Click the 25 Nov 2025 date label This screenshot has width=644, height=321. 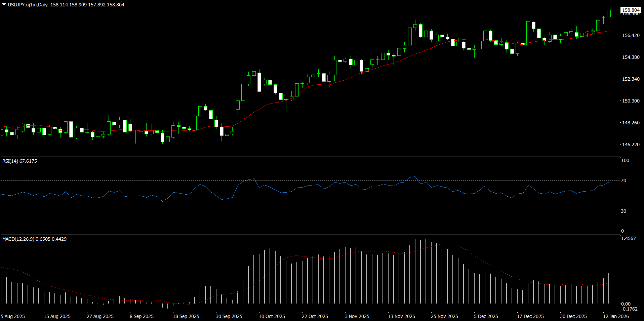coord(444,316)
